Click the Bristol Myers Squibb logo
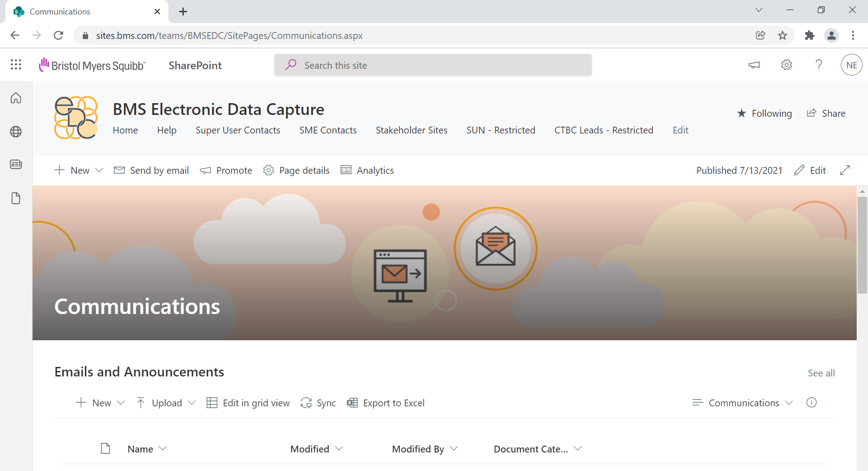 92,65
